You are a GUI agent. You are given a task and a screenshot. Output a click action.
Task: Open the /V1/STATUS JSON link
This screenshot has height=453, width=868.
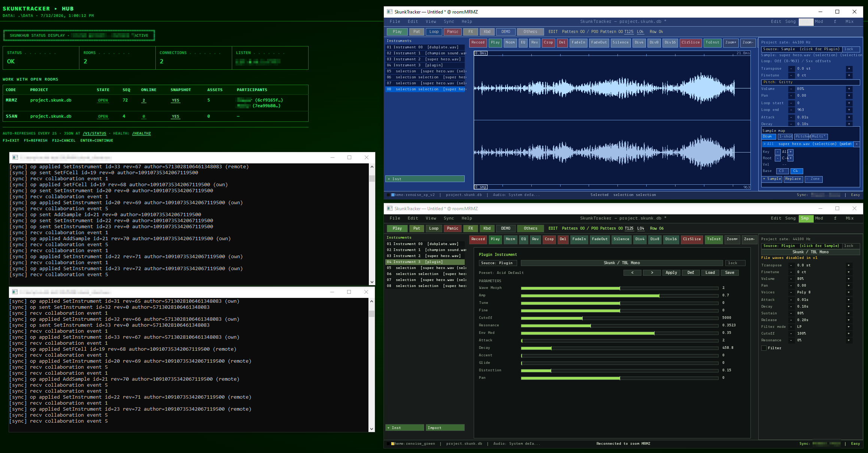94,133
